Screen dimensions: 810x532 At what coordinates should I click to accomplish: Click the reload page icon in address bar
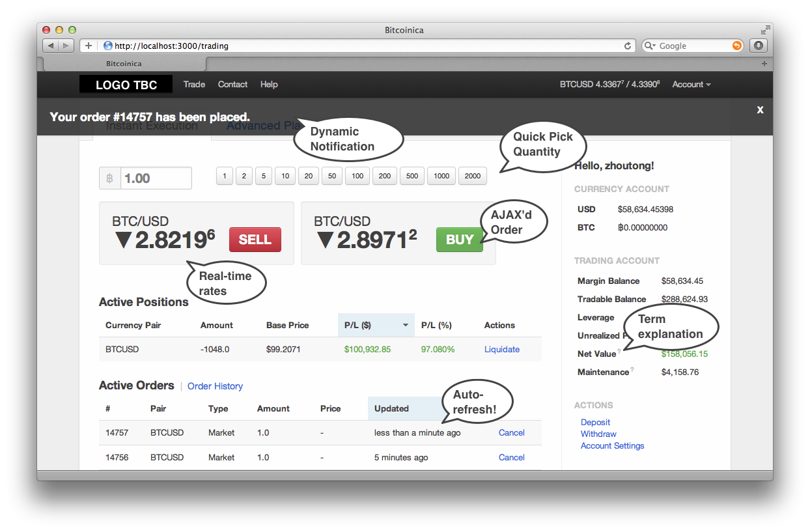628,46
